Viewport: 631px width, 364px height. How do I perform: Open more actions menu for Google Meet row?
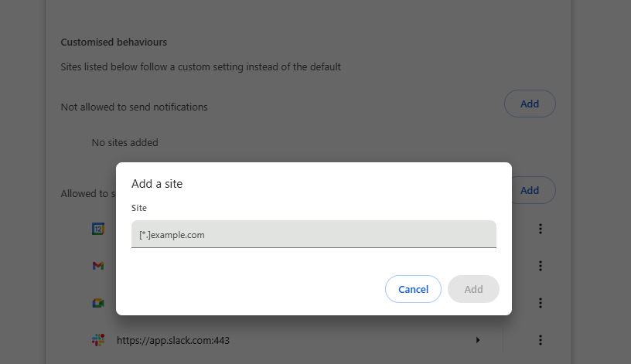point(541,303)
